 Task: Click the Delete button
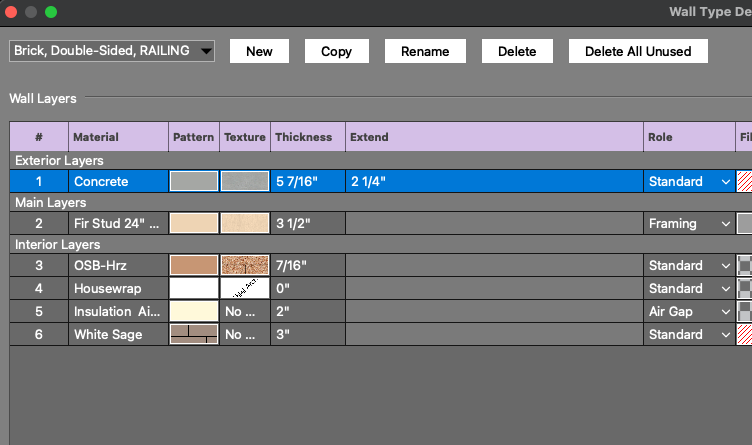click(517, 51)
